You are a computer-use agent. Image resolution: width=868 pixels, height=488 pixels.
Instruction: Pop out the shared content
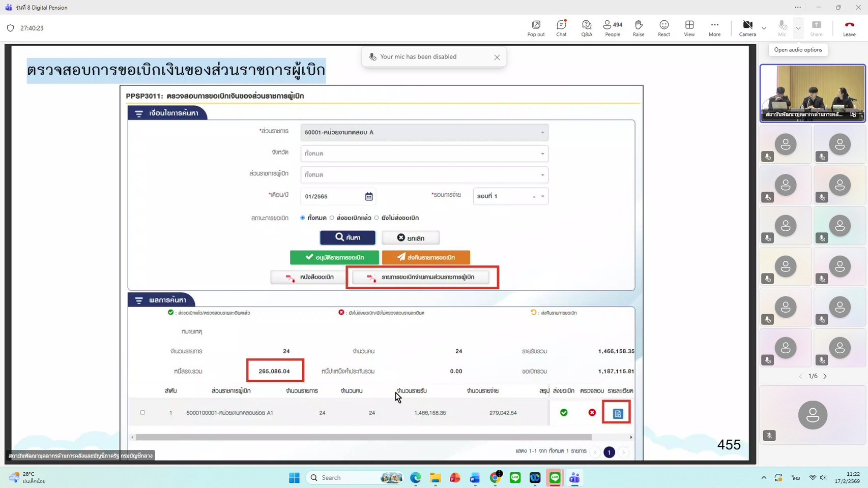[536, 28]
